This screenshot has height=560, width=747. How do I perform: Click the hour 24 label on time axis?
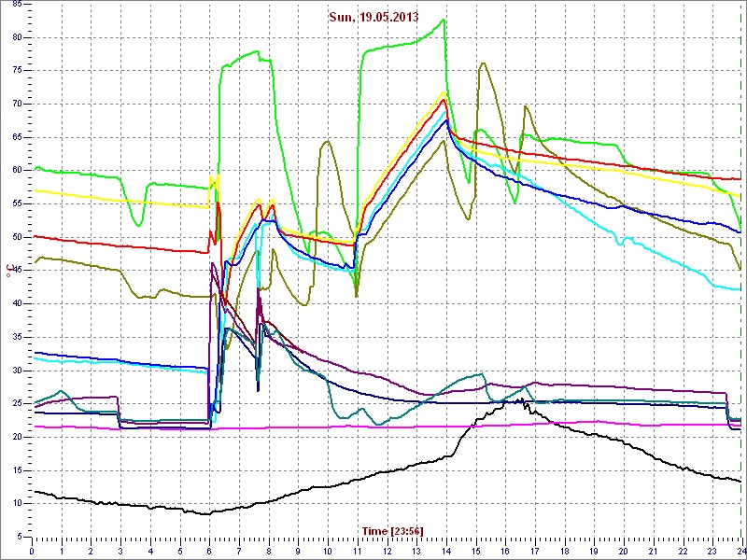click(740, 551)
